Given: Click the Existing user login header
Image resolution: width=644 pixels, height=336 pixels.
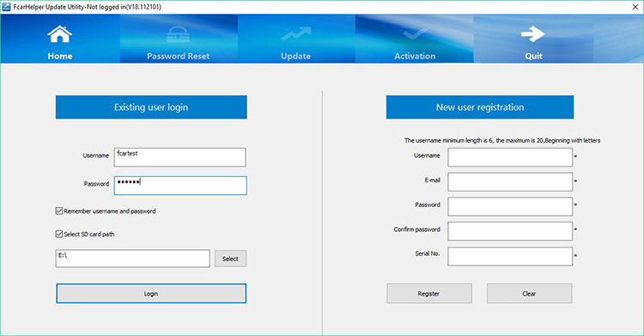Looking at the screenshot, I should coord(151,107).
